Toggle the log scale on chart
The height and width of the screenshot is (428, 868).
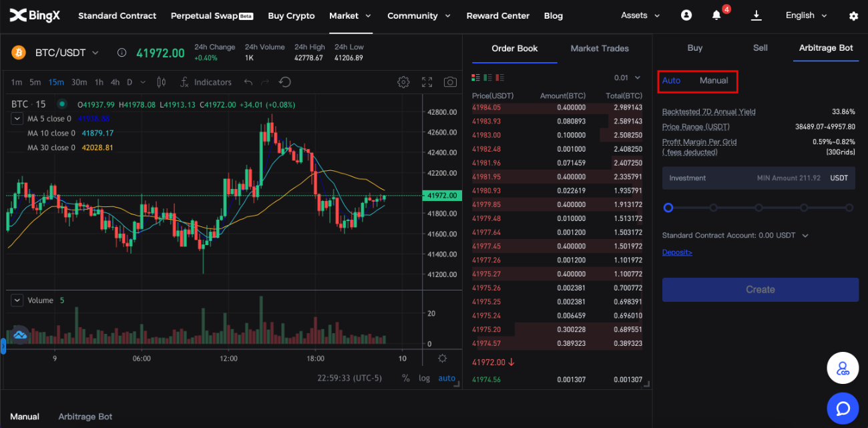pyautogui.click(x=424, y=378)
